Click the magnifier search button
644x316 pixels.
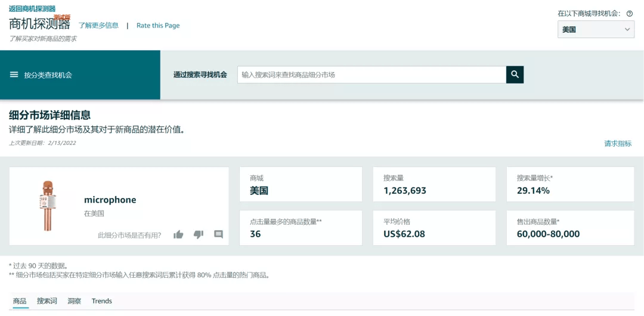pos(515,75)
